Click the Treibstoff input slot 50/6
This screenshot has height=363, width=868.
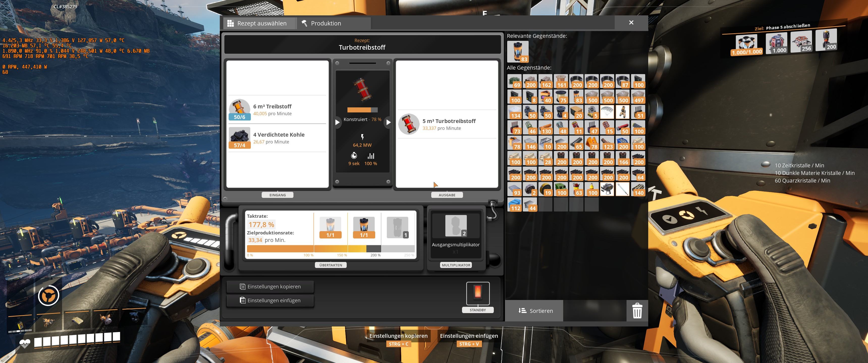(239, 109)
